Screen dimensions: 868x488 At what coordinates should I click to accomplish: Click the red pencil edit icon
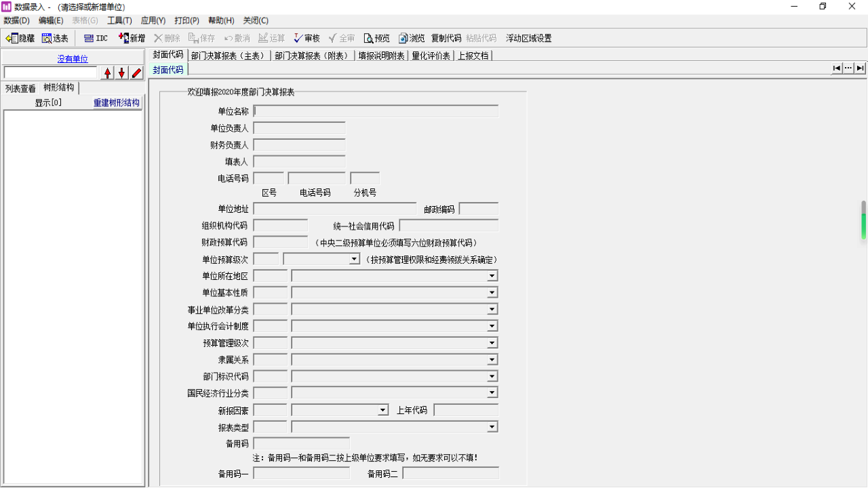pos(136,73)
